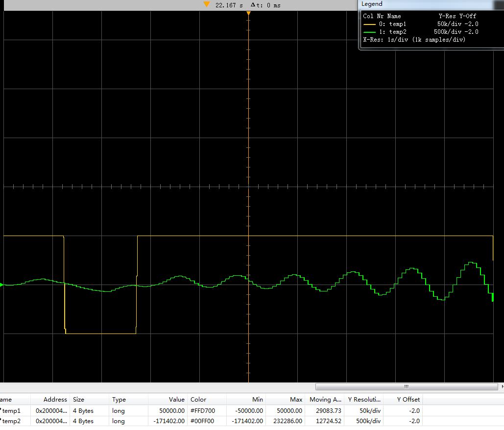Click temp2's Min cell showing -171402.00
The height and width of the screenshot is (430, 504).
pyautogui.click(x=246, y=421)
